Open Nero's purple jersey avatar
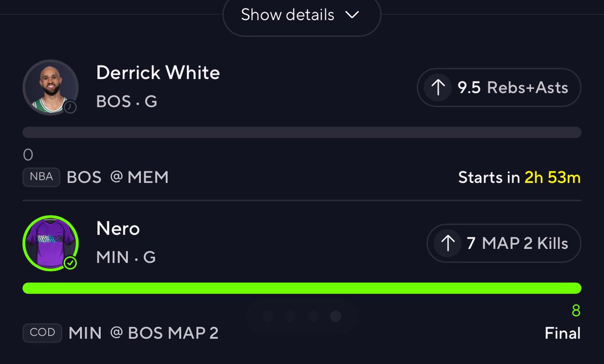 tap(50, 243)
